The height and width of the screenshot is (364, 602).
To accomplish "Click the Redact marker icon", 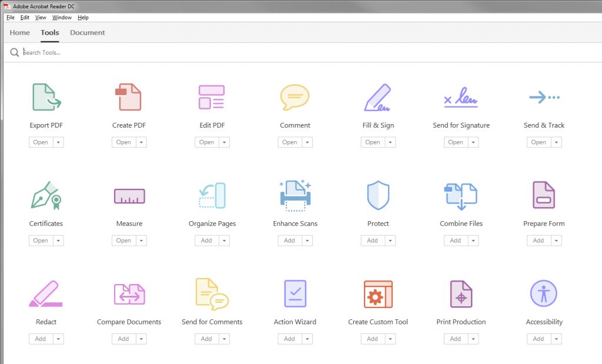I will (45, 294).
